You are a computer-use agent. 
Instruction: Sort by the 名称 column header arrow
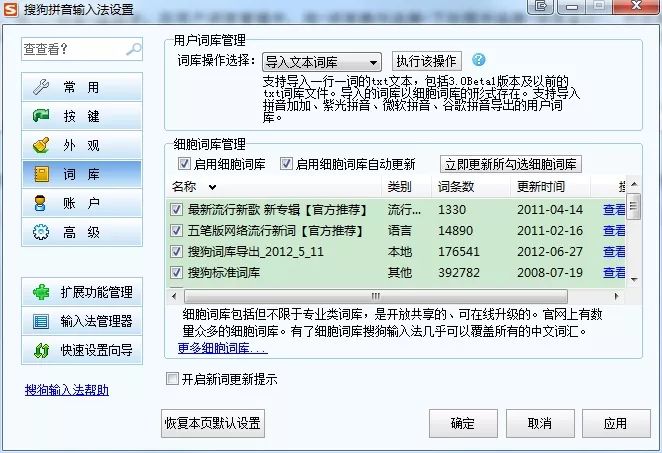coord(212,187)
